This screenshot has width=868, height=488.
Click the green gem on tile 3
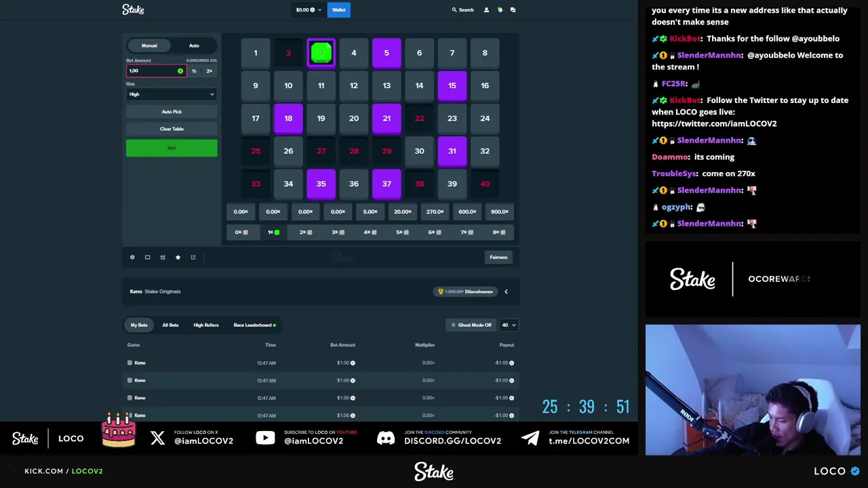321,53
